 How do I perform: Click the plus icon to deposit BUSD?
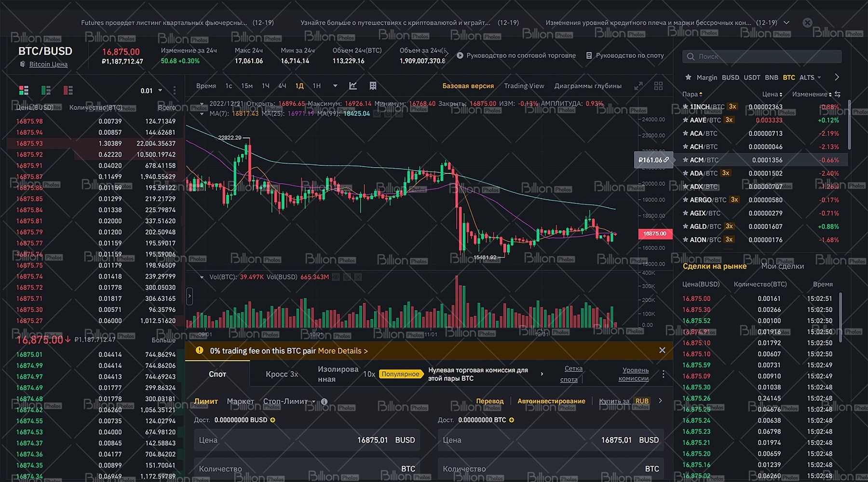pos(272,420)
